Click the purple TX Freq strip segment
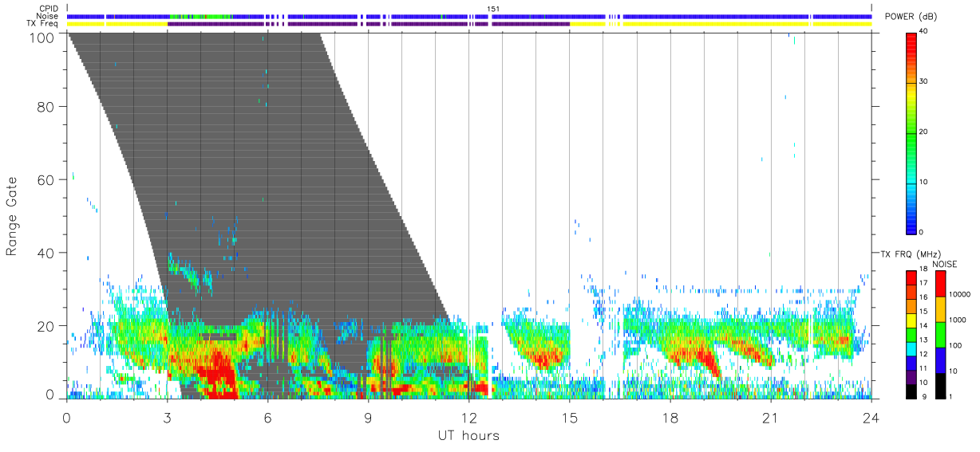This screenshot has height=452, width=980. click(x=367, y=24)
